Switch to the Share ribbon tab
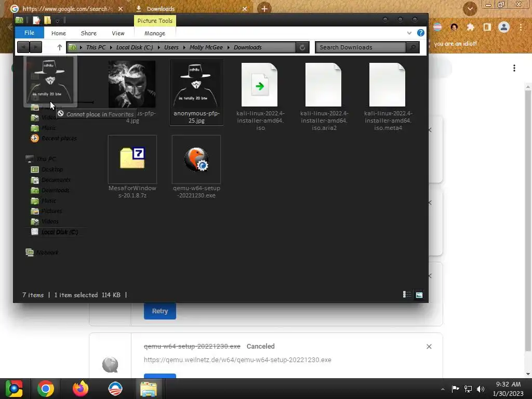Screen dimensions: 532x399 tap(88, 33)
